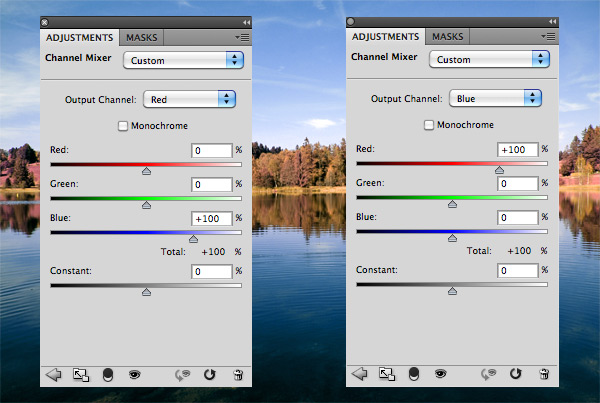Click expanded view icon in left panel

click(81, 375)
